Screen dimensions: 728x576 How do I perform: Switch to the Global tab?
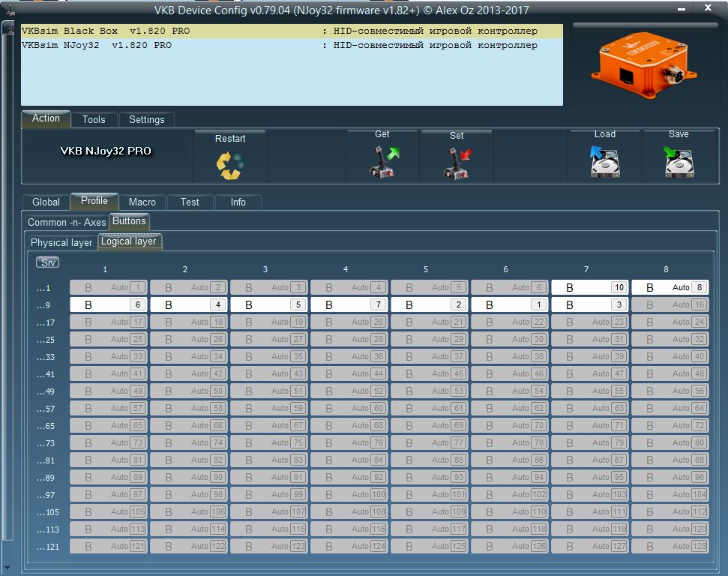46,202
